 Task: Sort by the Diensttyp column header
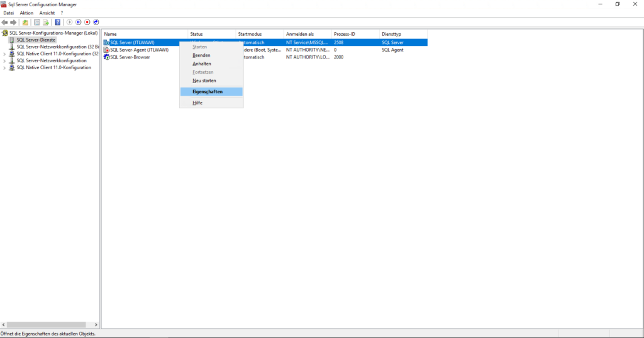(403, 34)
